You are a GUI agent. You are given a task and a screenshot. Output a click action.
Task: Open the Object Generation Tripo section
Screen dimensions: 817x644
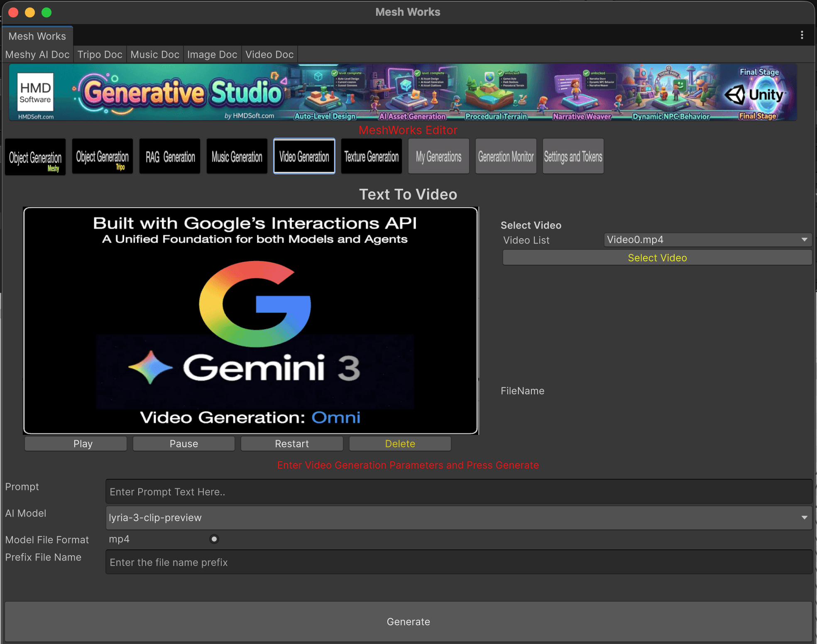[103, 156]
